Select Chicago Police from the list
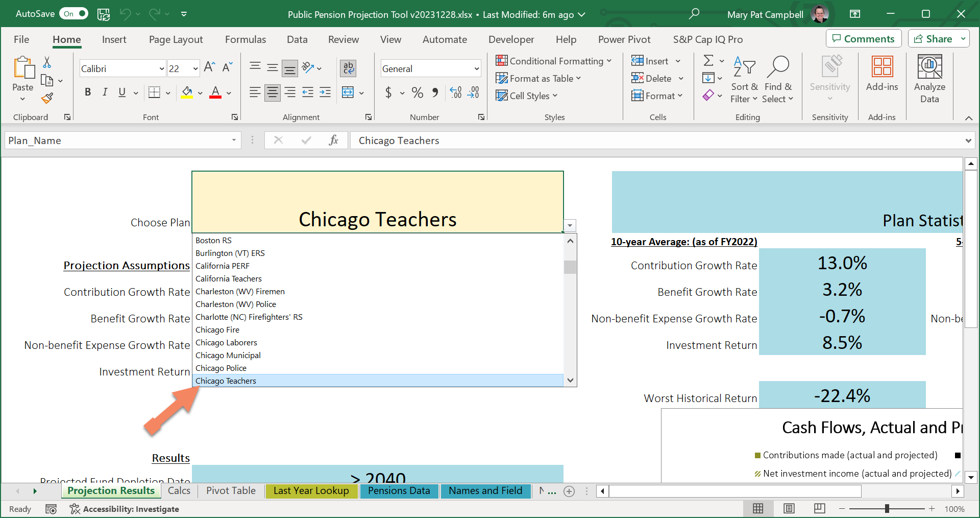 [378, 368]
